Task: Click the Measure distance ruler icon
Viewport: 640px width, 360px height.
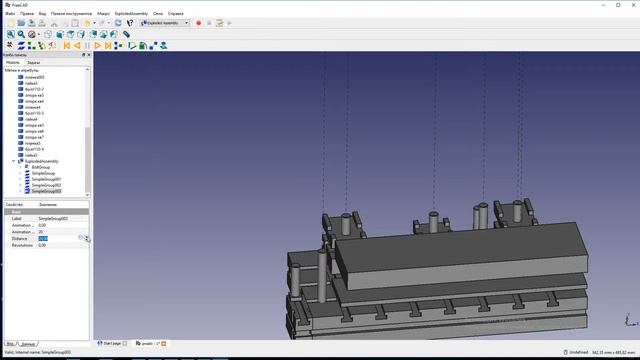Action: 127,35
